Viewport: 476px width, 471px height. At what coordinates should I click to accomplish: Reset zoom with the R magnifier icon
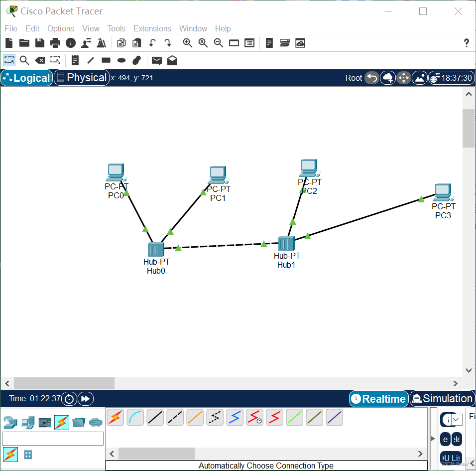coord(203,43)
